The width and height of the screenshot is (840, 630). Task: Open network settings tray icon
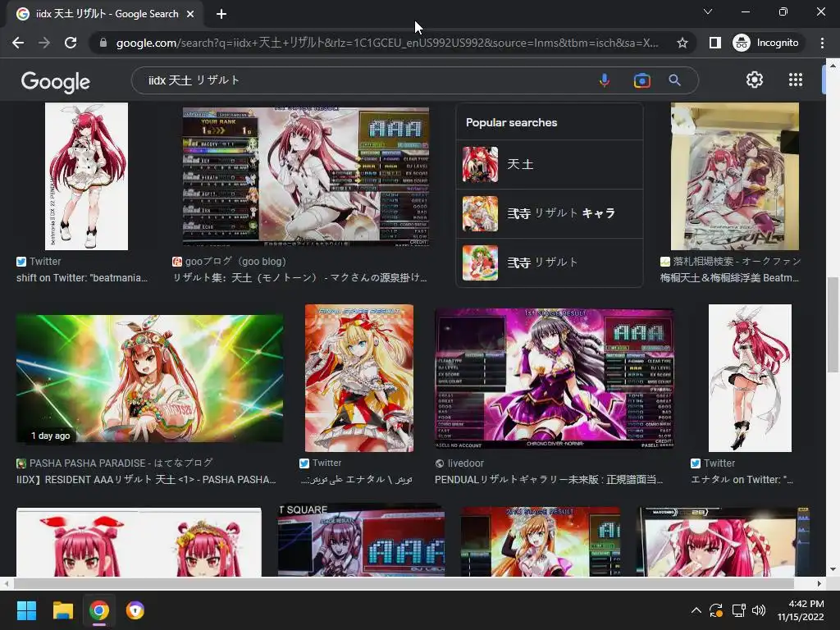pos(739,610)
